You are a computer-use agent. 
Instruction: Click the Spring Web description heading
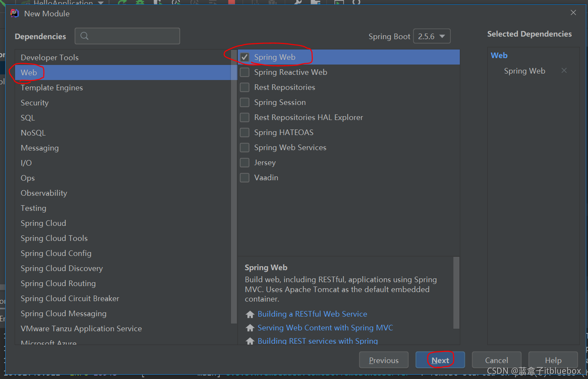266,267
